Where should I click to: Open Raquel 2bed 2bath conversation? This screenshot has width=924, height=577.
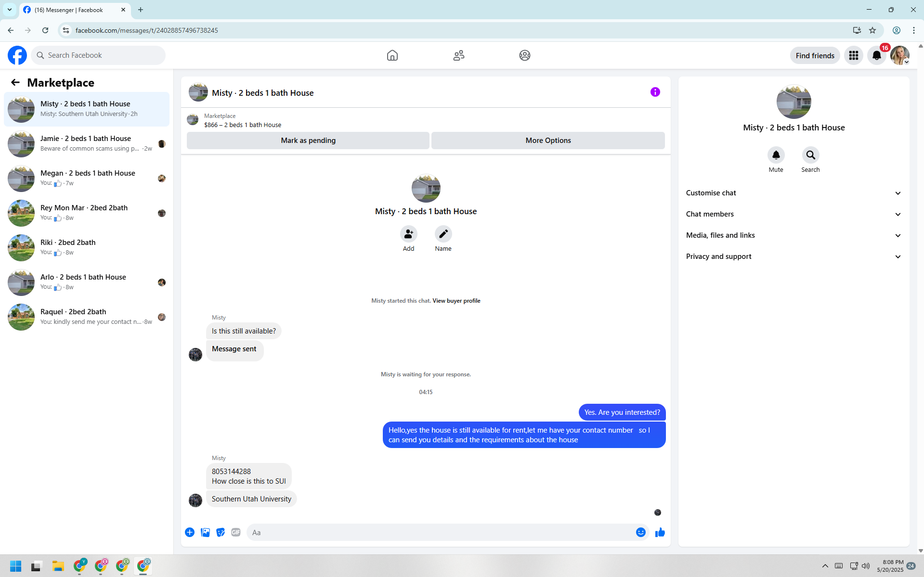click(x=87, y=317)
